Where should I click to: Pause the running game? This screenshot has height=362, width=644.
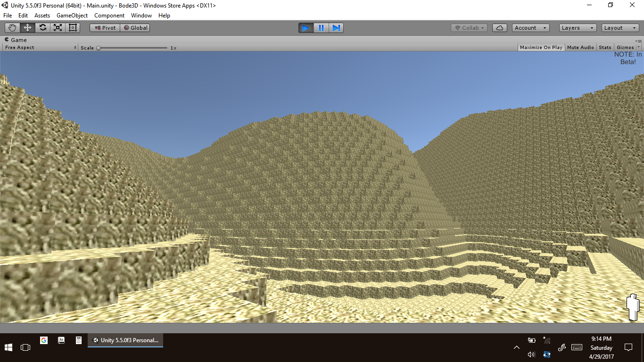click(x=321, y=28)
